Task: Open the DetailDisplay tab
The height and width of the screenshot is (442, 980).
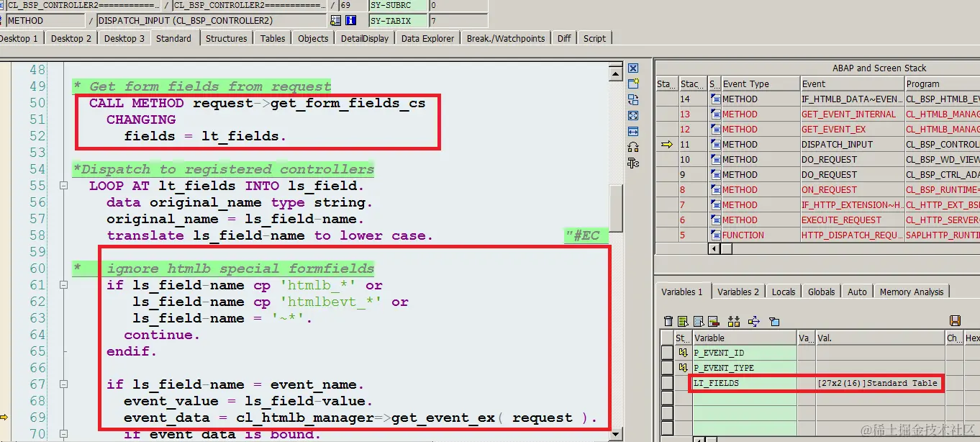Action: click(x=364, y=38)
